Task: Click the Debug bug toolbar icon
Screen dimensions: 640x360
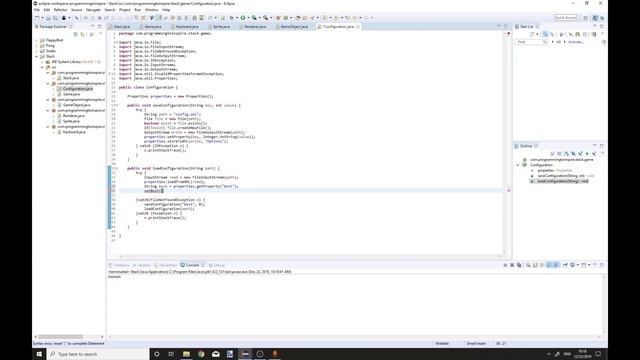Action: tap(232, 18)
